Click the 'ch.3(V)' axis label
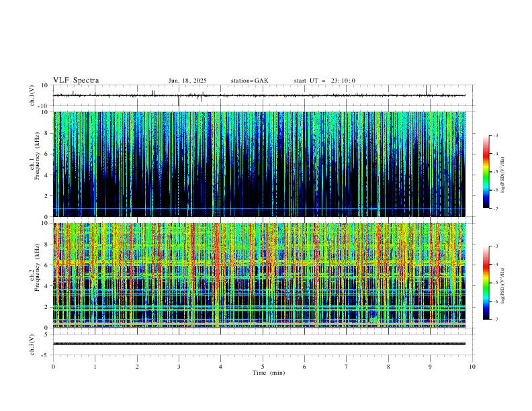 click(x=32, y=345)
